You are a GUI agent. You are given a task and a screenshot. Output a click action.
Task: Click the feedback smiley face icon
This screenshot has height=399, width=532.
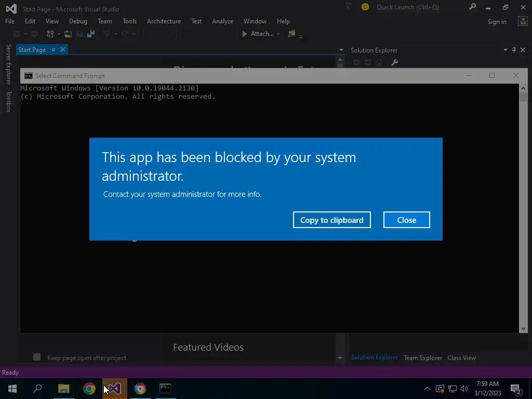pyautogui.click(x=365, y=7)
